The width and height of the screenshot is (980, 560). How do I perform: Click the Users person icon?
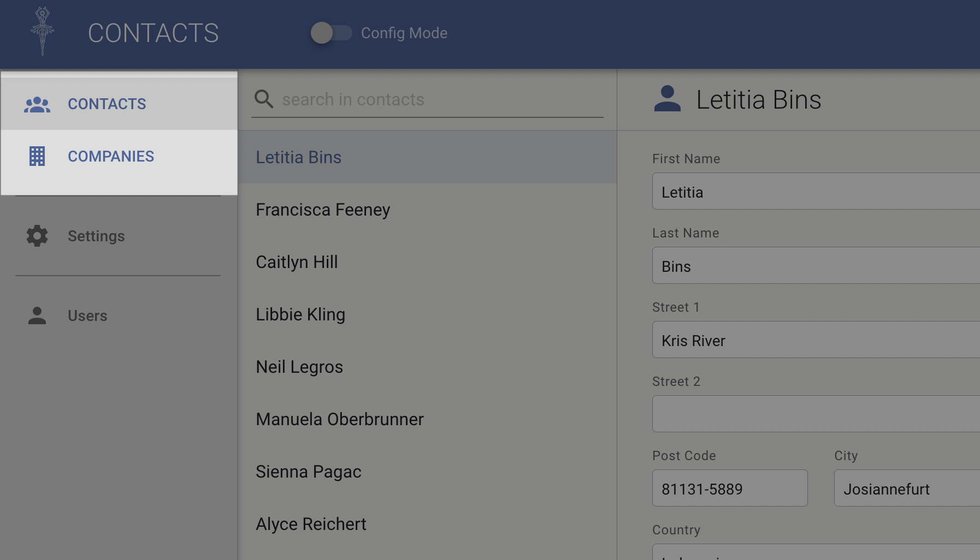click(37, 316)
